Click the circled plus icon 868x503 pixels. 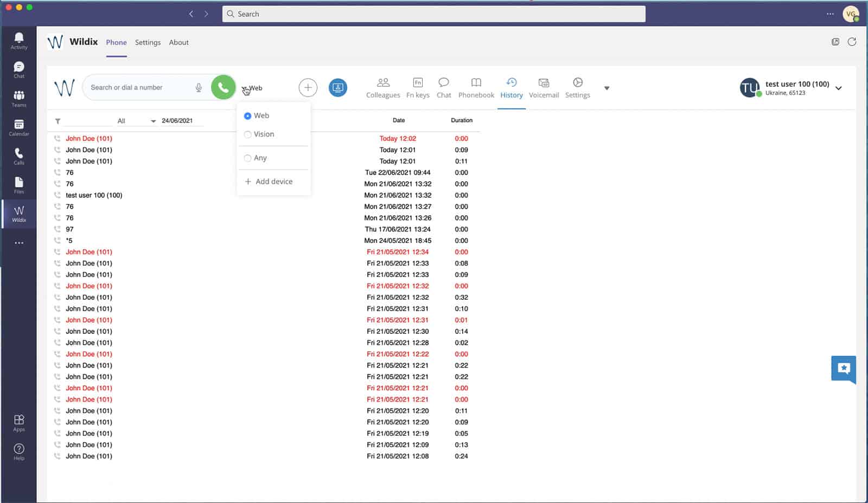pyautogui.click(x=308, y=87)
